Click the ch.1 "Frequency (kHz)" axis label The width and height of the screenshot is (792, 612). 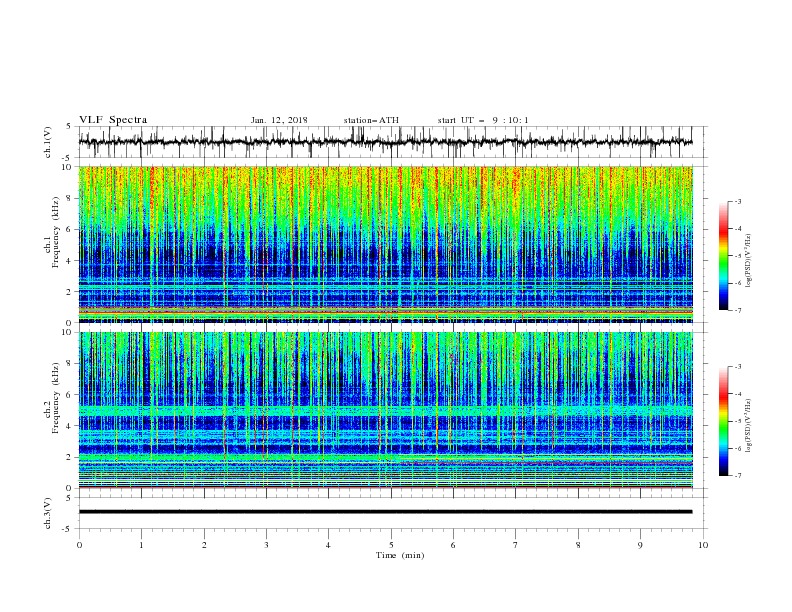(x=55, y=233)
